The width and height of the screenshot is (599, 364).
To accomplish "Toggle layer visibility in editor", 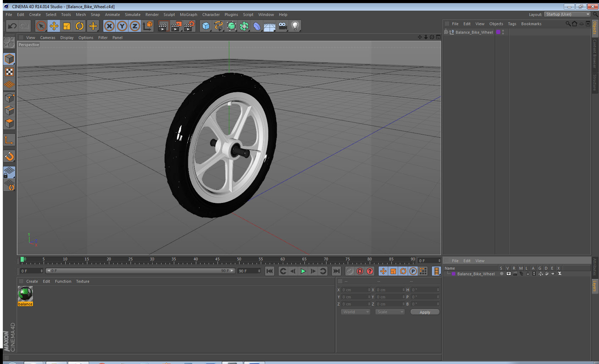I will pos(509,274).
